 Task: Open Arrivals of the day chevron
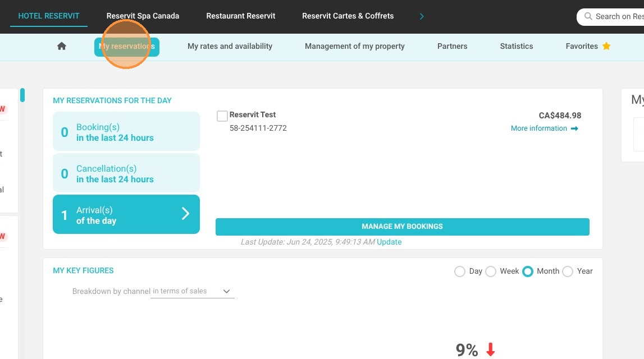pos(186,213)
